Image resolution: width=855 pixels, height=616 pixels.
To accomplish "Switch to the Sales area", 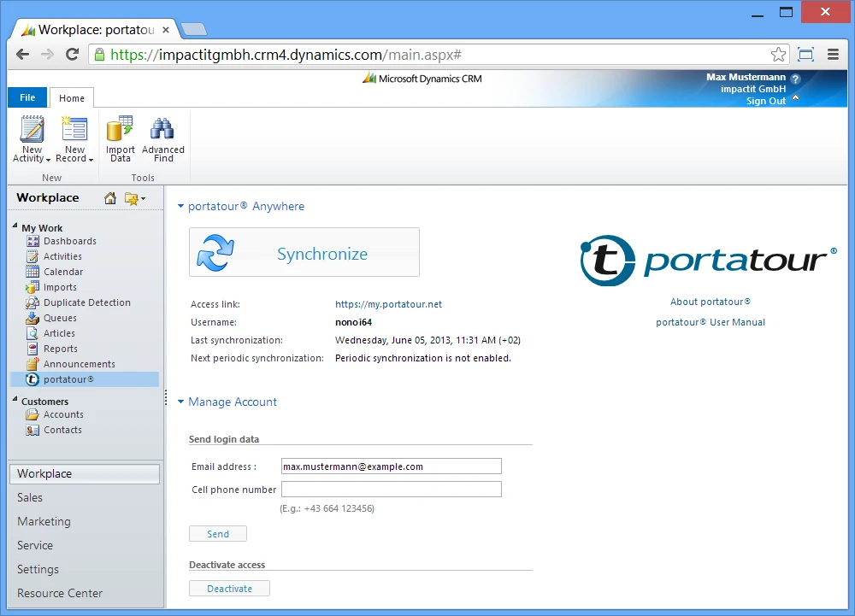I will tap(29, 497).
